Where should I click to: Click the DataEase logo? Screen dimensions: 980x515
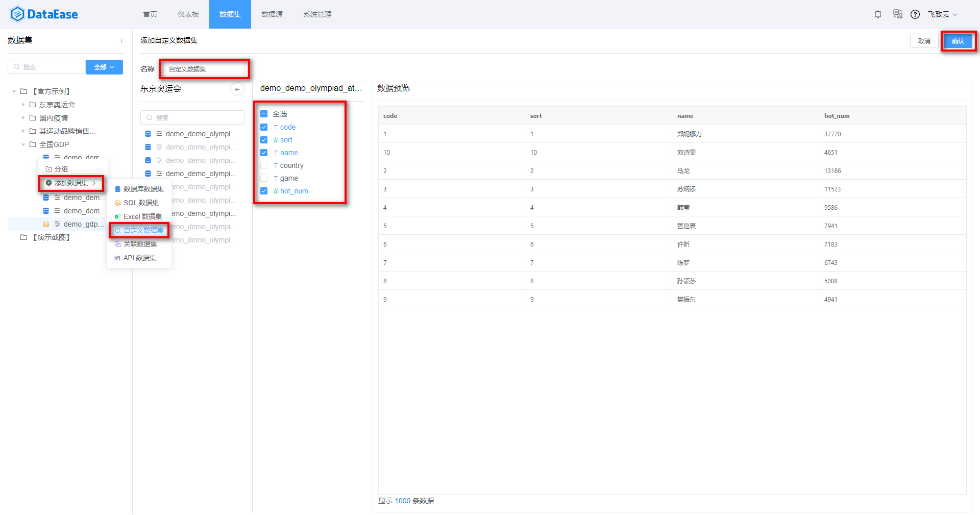[44, 14]
